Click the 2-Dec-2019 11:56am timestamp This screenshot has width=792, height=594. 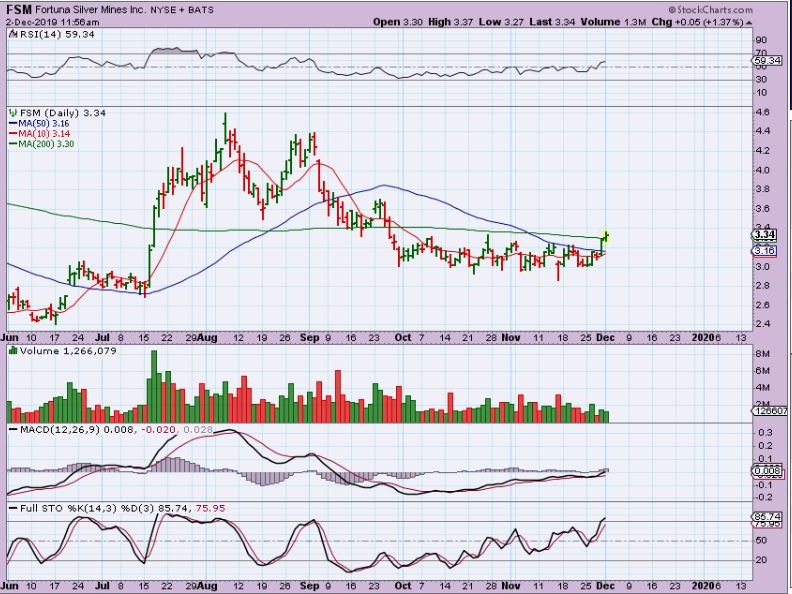pyautogui.click(x=53, y=22)
